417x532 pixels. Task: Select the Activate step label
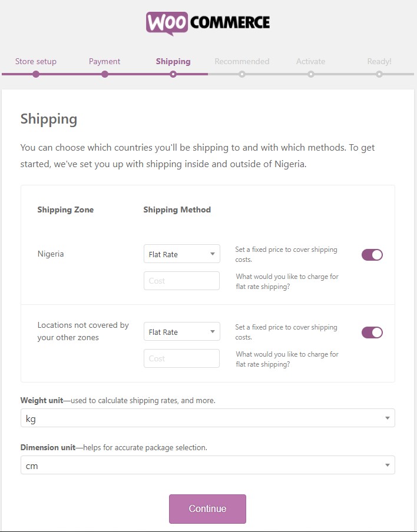310,61
